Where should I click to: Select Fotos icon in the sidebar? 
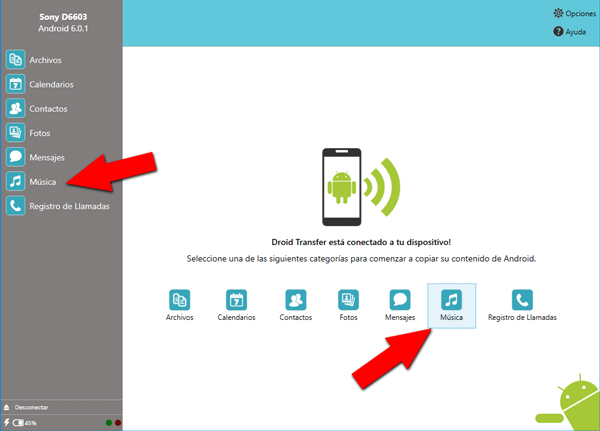[15, 133]
